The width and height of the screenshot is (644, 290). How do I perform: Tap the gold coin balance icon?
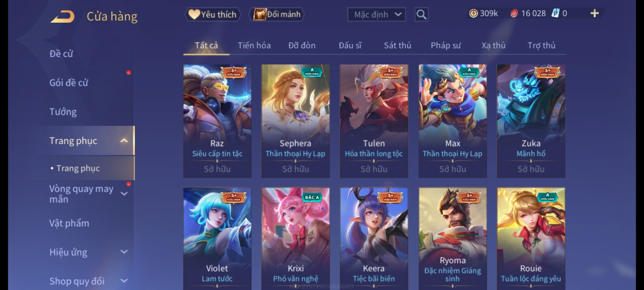click(473, 13)
